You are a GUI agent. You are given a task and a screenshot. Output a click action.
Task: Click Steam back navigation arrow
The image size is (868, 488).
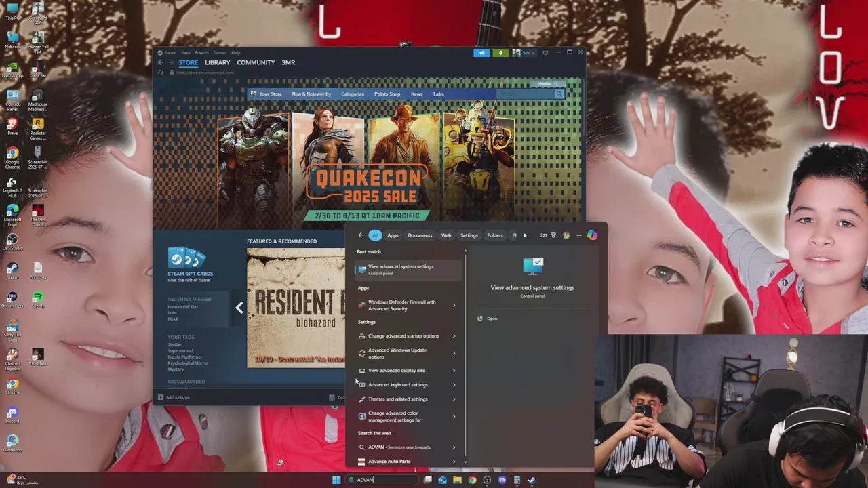pyautogui.click(x=160, y=62)
